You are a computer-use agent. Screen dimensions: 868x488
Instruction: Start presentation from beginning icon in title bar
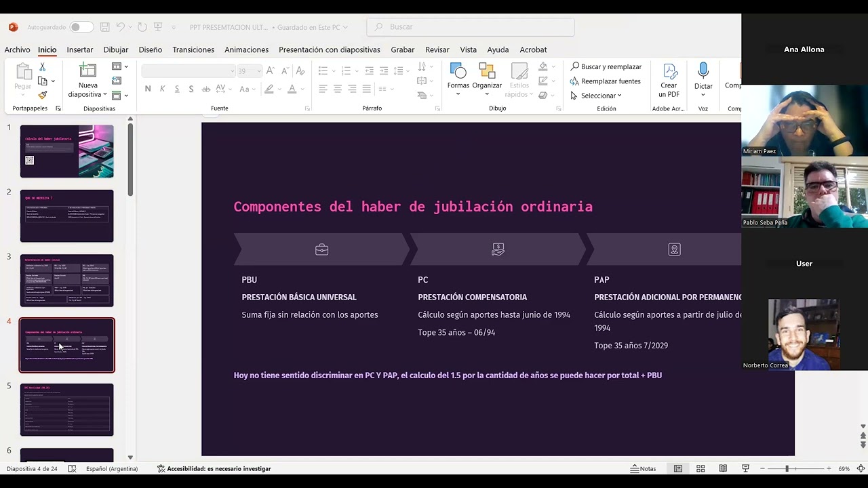tap(158, 27)
